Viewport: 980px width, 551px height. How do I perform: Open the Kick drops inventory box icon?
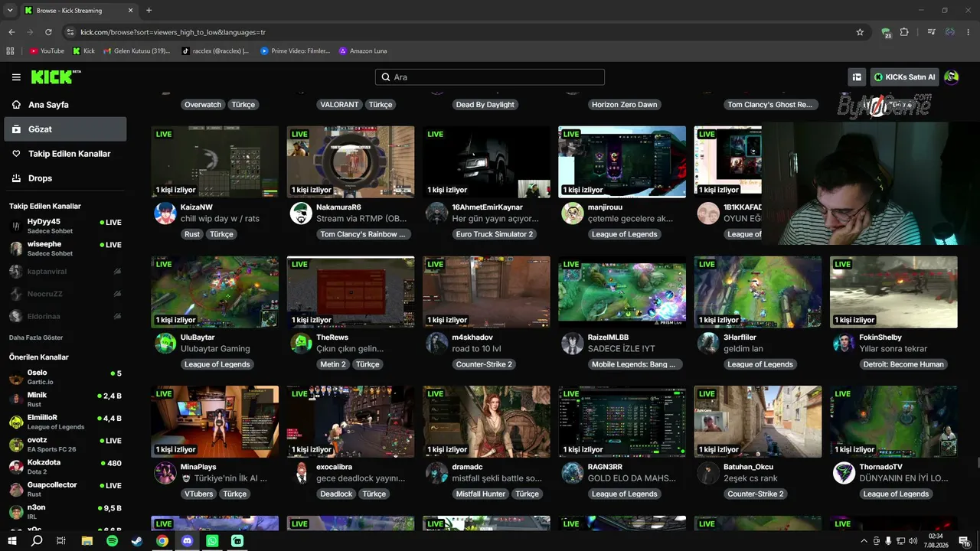(857, 77)
